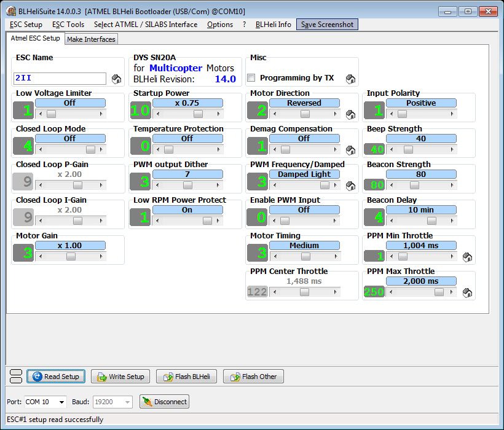Click the Motor Direction house icon
Image resolution: width=504 pixels, height=430 pixels.
click(x=350, y=114)
